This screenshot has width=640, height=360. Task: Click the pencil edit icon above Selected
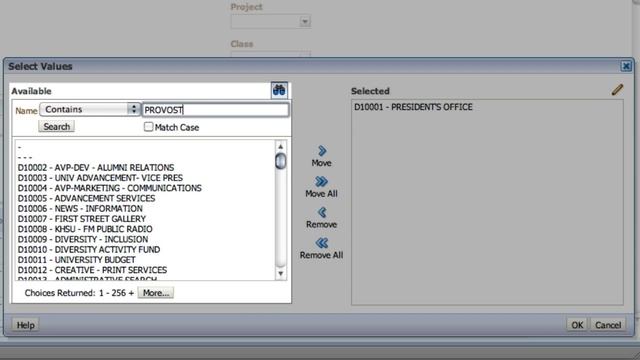[x=617, y=90]
